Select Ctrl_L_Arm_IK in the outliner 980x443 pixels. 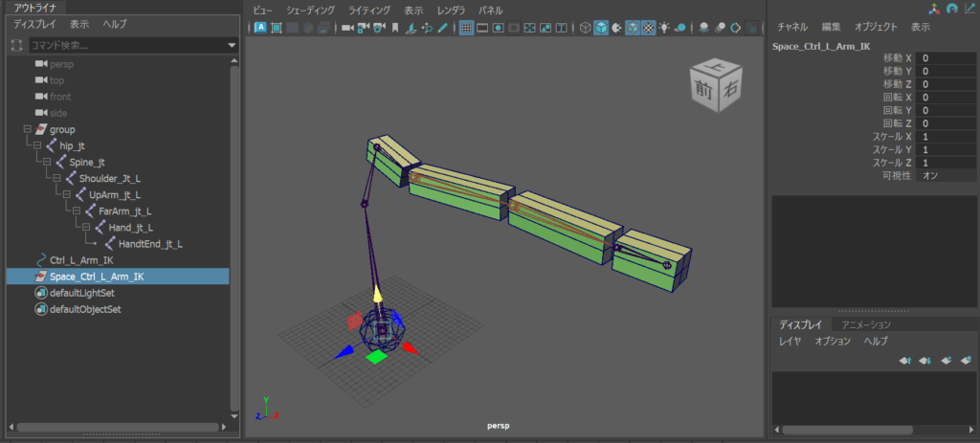pyautogui.click(x=81, y=260)
